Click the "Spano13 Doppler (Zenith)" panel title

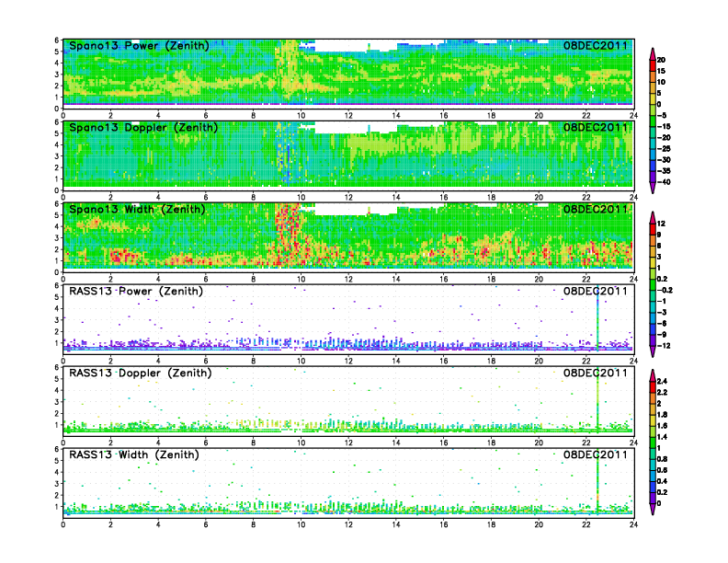[x=143, y=128]
